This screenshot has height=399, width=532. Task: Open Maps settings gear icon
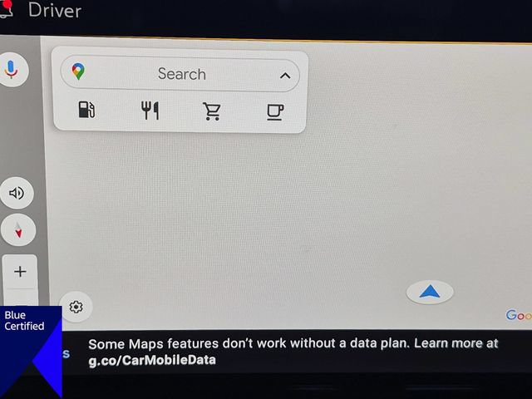click(76, 307)
